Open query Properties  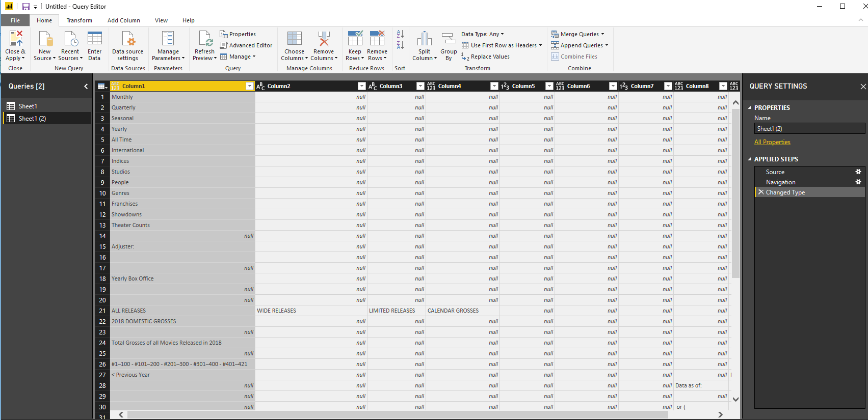tap(238, 34)
